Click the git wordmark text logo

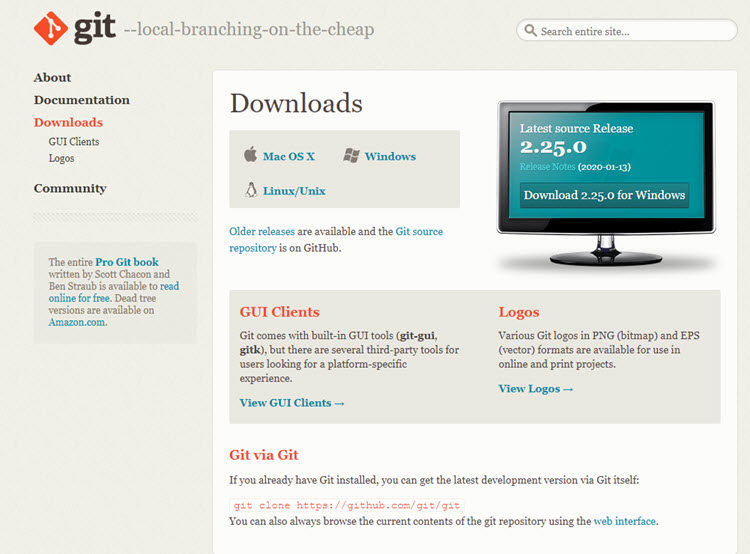click(x=95, y=28)
